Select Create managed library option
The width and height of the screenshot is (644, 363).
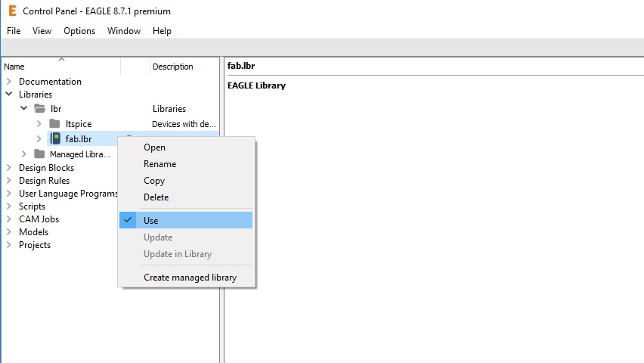pos(186,278)
